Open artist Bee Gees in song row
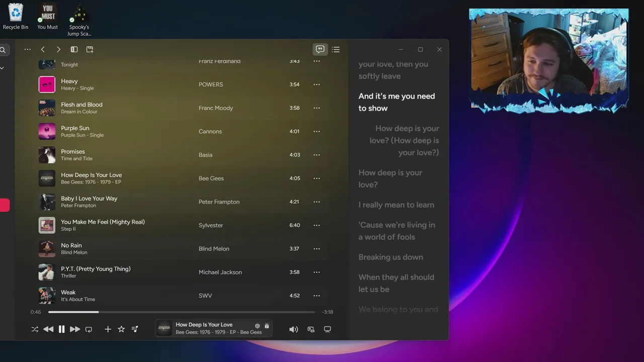The width and height of the screenshot is (644, 362). pyautogui.click(x=211, y=178)
